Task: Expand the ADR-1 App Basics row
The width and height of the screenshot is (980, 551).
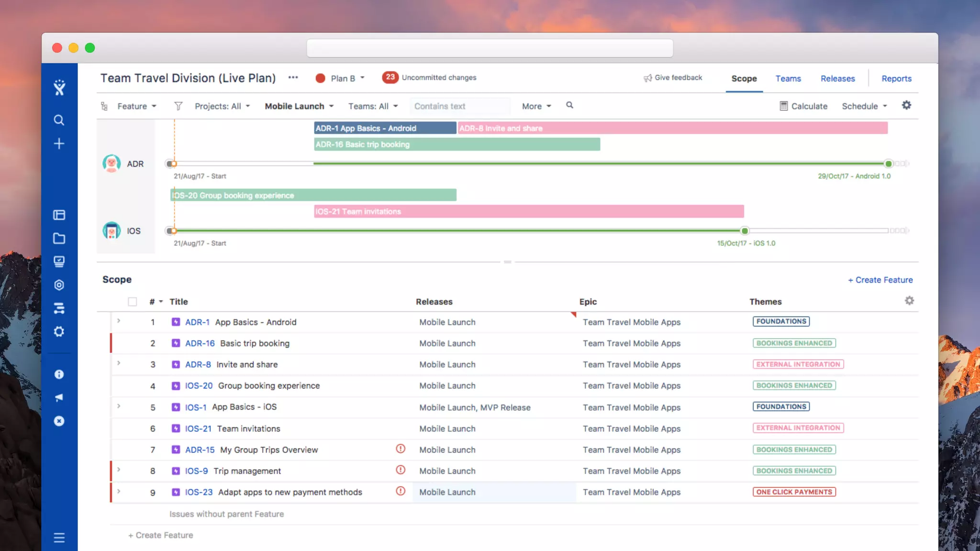Action: 119,321
